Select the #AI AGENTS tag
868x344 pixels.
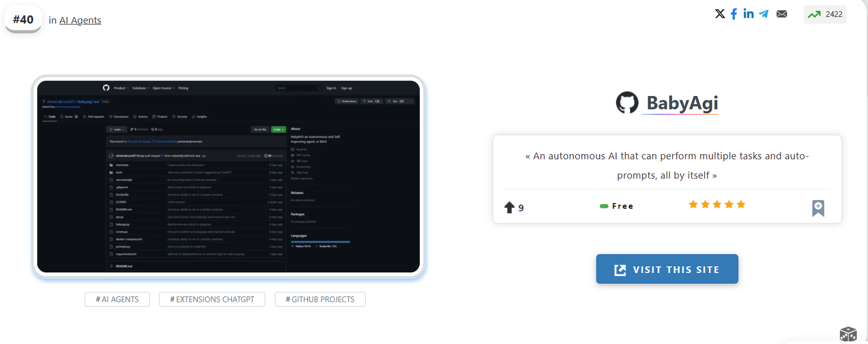coord(117,300)
